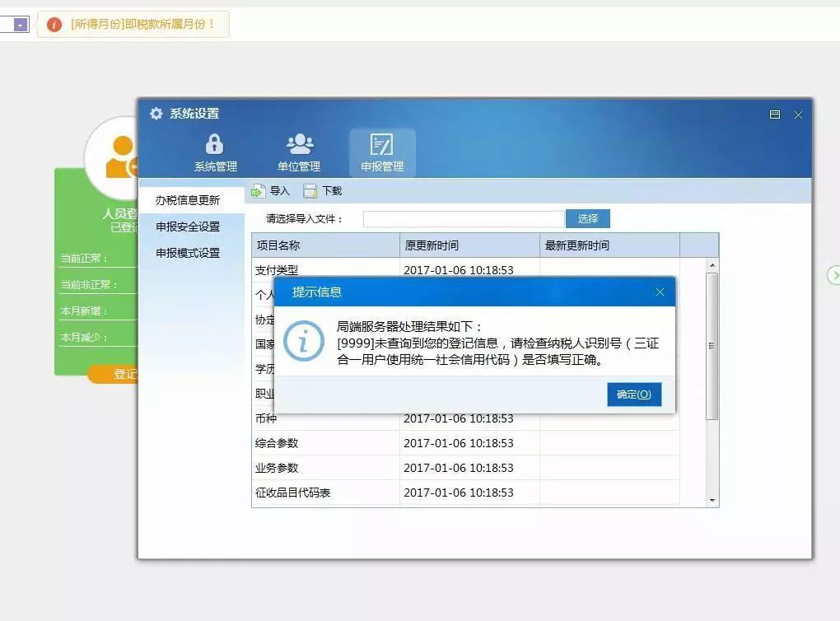Click the system settings gear icon
This screenshot has height=621, width=840.
(x=156, y=114)
